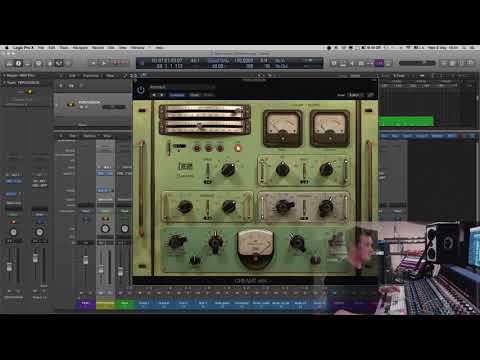Click the knob left of the compressor meter
The image size is (480, 360).
tap(215, 243)
